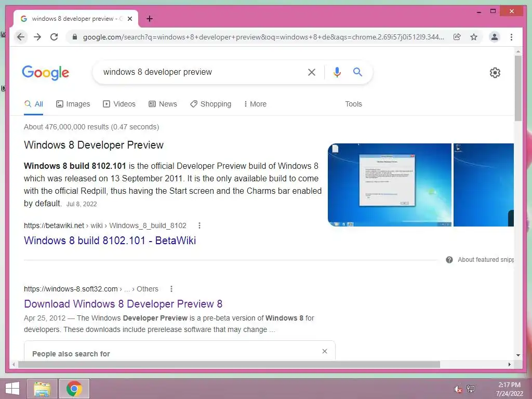Click the scroll down arrow
Viewport: 532px width, 399px height.
(518, 355)
